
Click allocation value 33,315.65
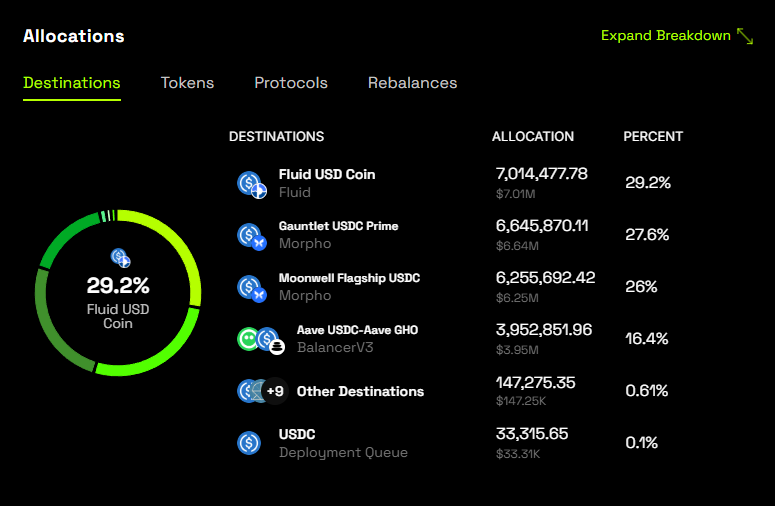(x=532, y=434)
